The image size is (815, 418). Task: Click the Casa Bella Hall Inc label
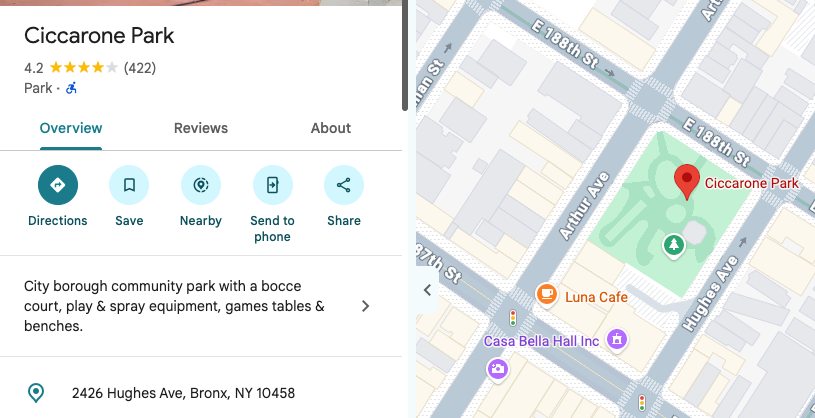tap(541, 342)
